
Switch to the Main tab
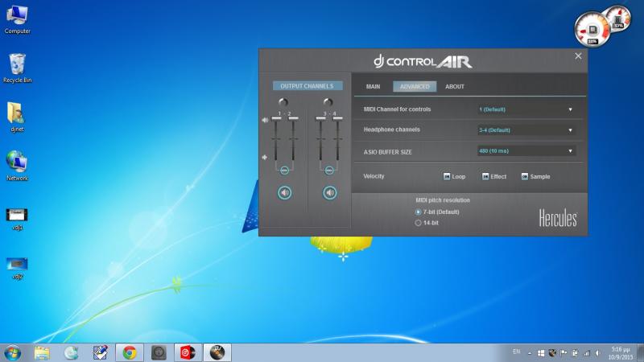click(373, 86)
